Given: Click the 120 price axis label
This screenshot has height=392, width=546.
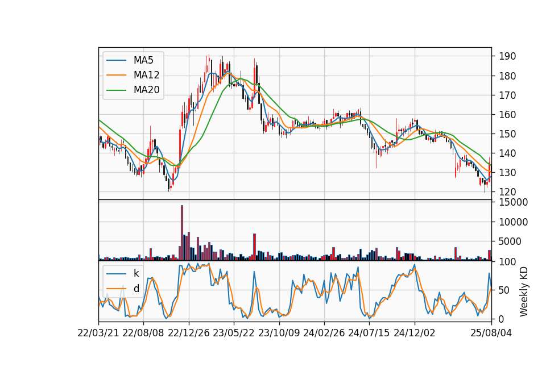Looking at the screenshot, I should (x=507, y=192).
